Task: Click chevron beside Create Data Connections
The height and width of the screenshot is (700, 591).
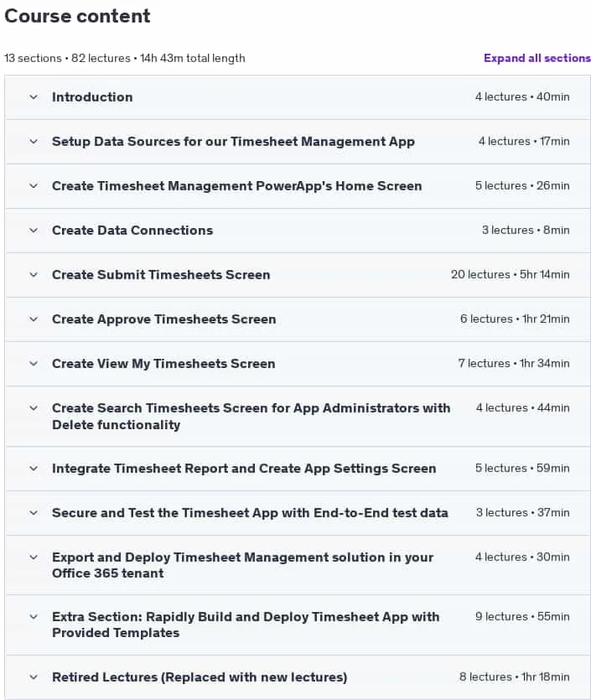Action: point(34,231)
